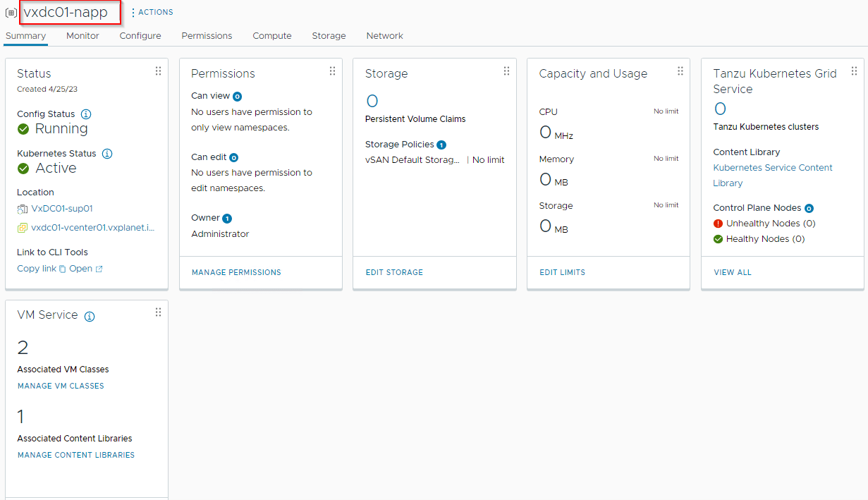Click the Kubernetes Status info icon
This screenshot has height=500, width=868.
(x=108, y=154)
